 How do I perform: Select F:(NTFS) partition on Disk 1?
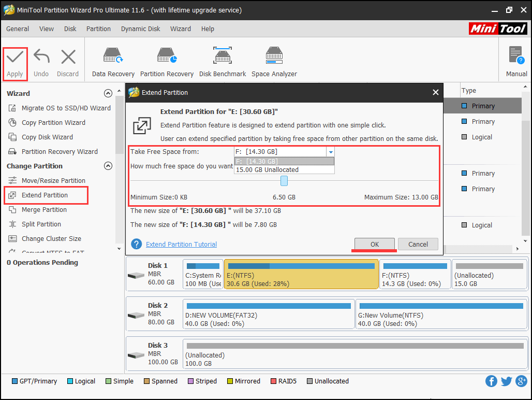415,275
